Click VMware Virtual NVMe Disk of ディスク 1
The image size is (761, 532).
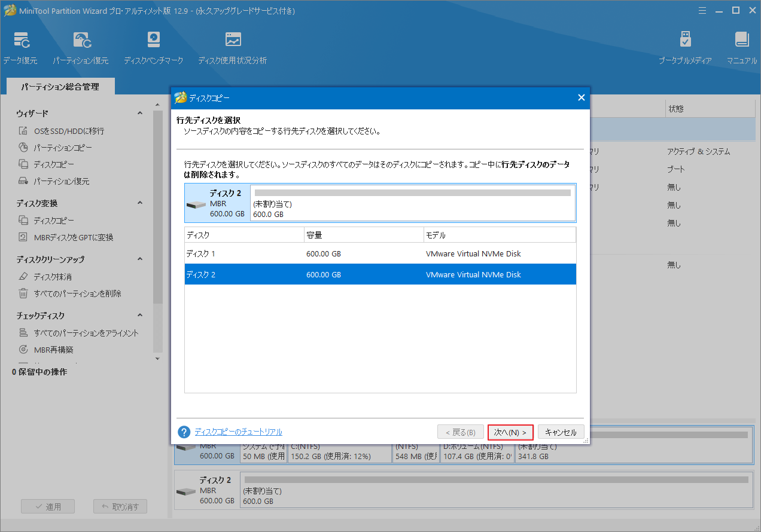tap(473, 253)
